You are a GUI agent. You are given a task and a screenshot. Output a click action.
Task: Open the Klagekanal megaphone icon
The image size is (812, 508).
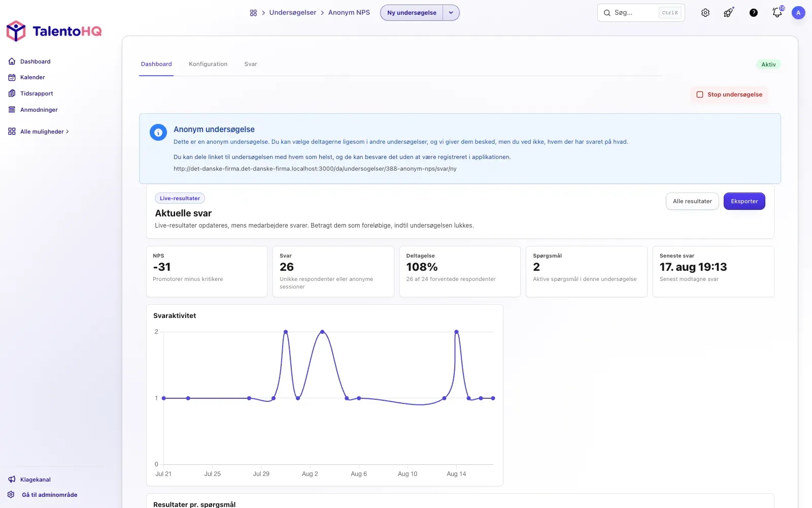tap(12, 480)
